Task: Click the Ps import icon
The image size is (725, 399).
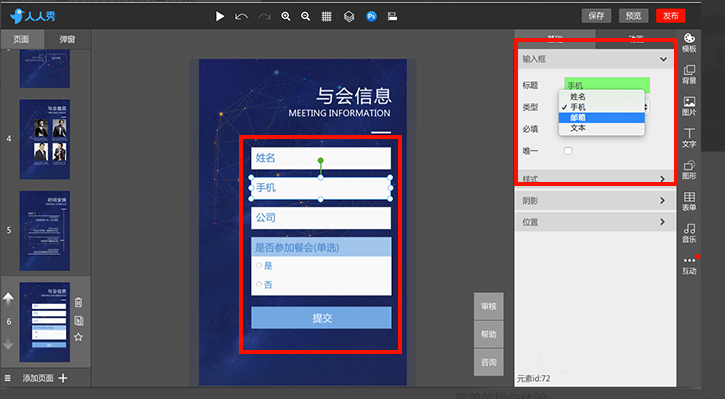Action: click(371, 17)
